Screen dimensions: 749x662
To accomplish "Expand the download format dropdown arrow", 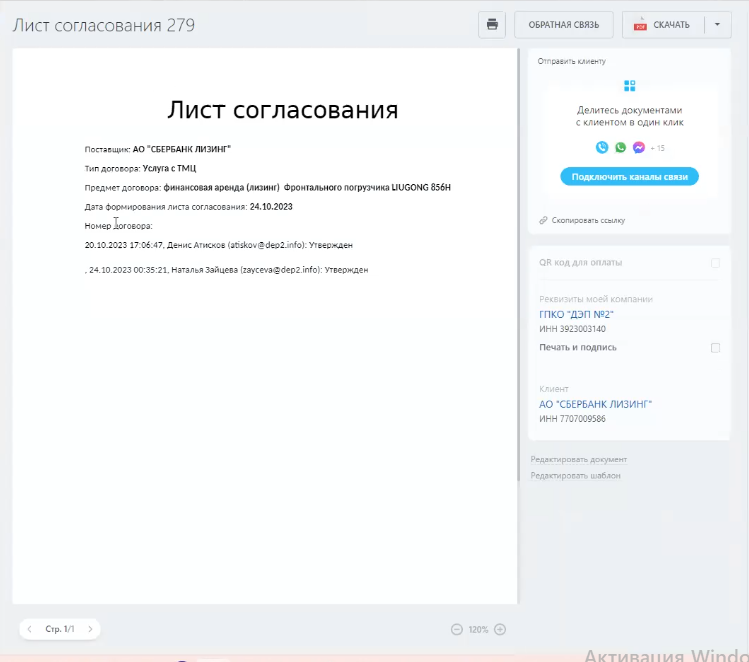I will coord(717,24).
